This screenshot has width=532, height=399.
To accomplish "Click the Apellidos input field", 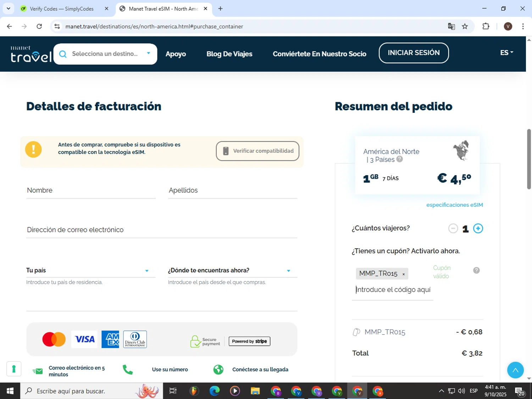I will pyautogui.click(x=233, y=190).
